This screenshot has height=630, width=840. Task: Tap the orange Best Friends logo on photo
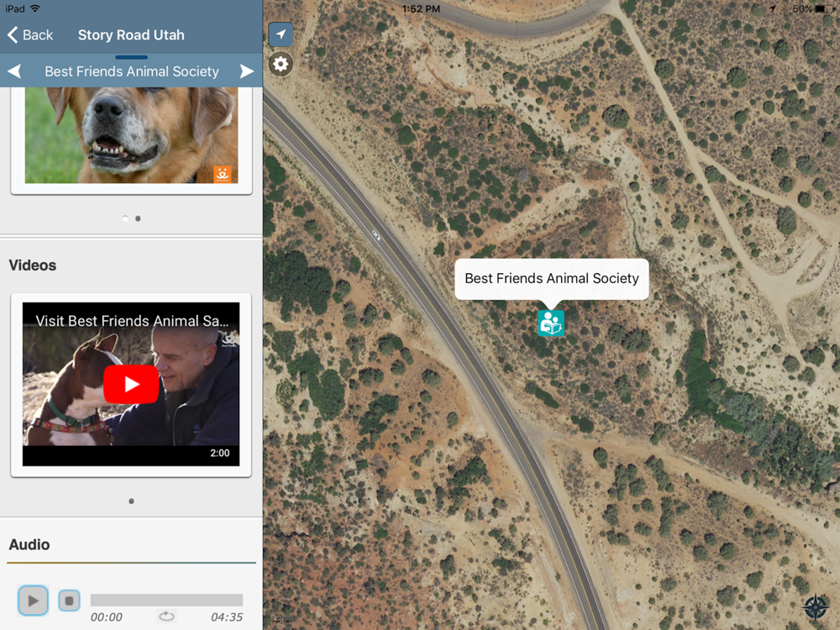pos(223,174)
